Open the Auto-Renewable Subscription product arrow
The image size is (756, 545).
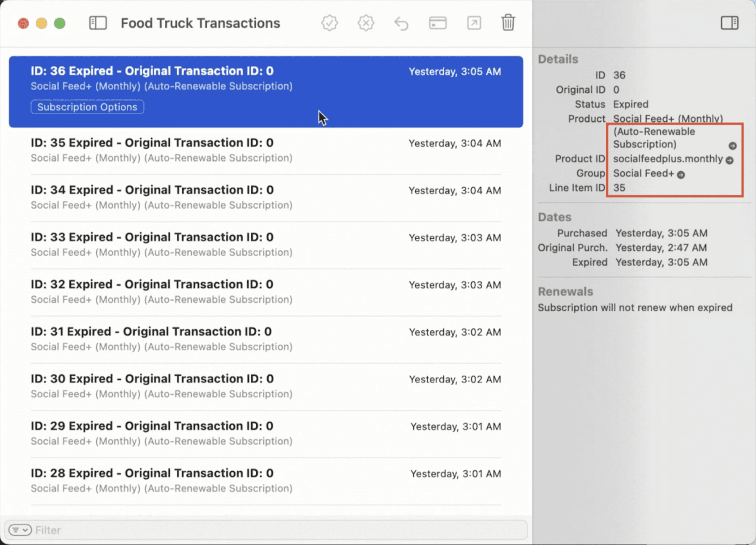[732, 146]
